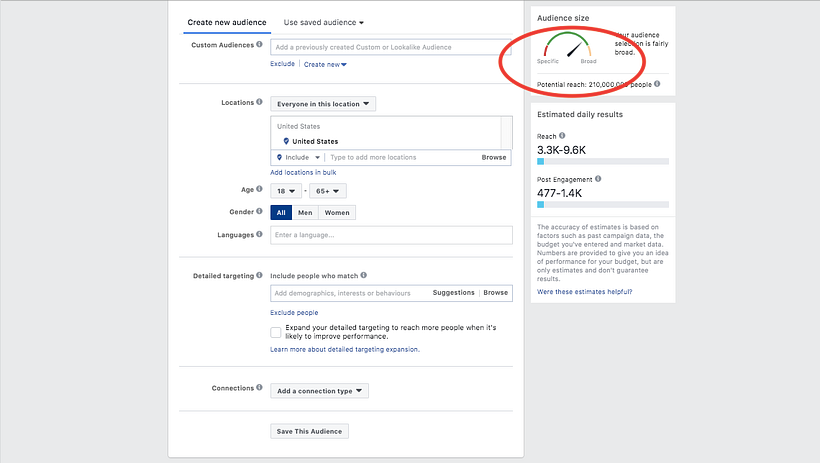
Task: Click info icon beside Languages label
Action: click(x=259, y=234)
